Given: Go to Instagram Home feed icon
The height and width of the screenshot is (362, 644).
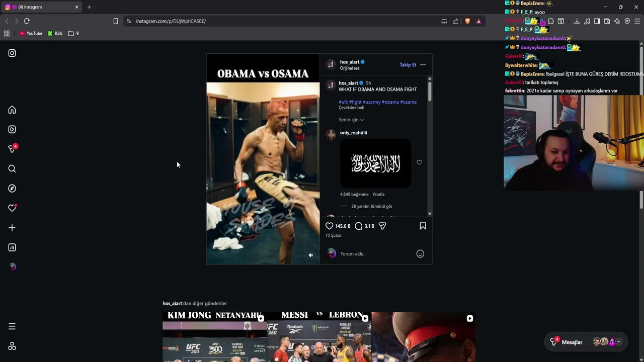Looking at the screenshot, I should tap(12, 110).
